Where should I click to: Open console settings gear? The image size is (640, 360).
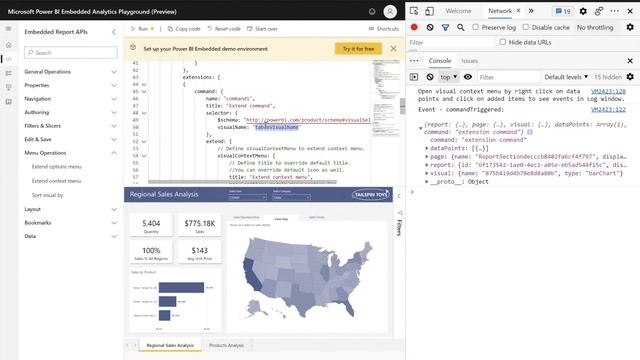coord(630,77)
